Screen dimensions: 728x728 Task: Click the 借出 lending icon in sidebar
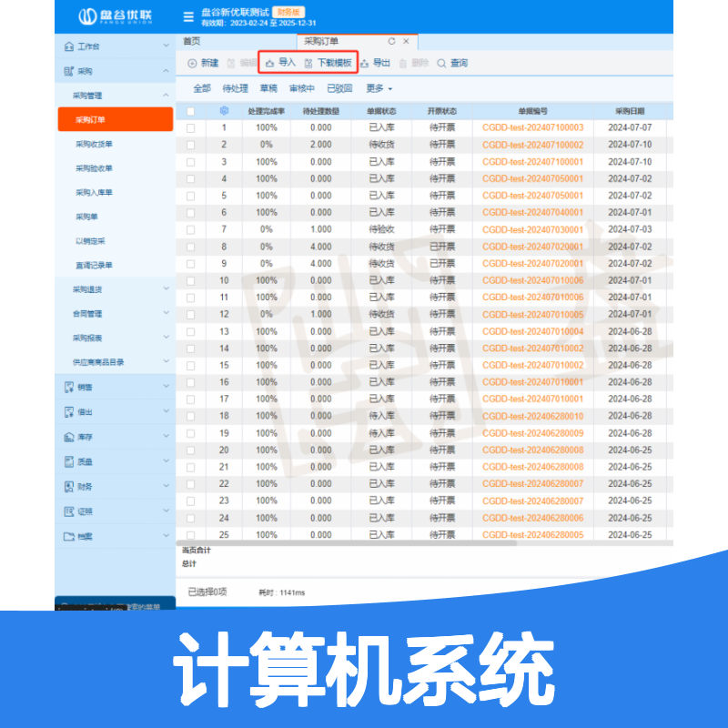(69, 412)
